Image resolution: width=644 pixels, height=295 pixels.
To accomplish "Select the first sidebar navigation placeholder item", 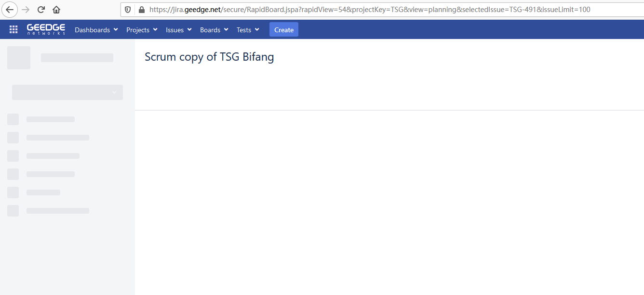I will [41, 119].
